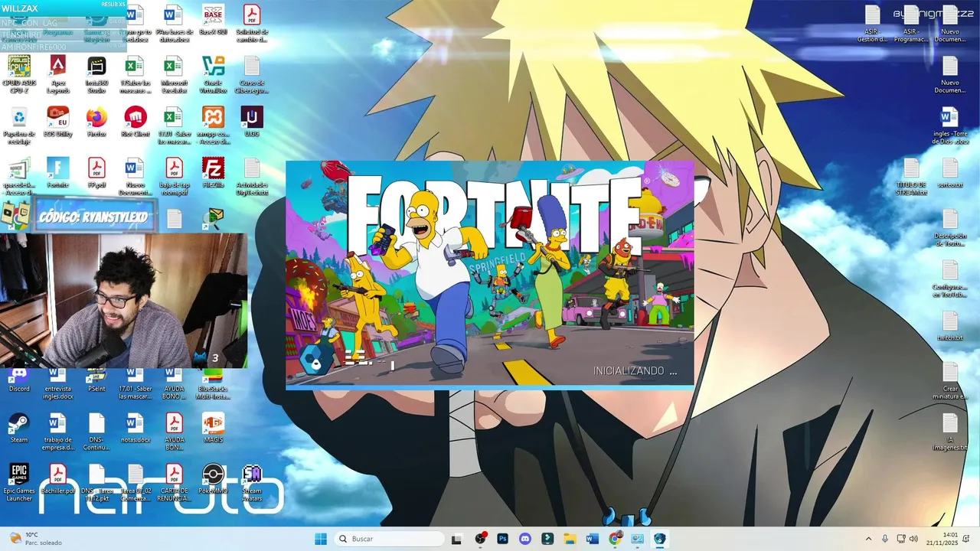Viewport: 980px width, 551px height.
Task: Select the FP.pdf file icon
Action: coord(96,173)
